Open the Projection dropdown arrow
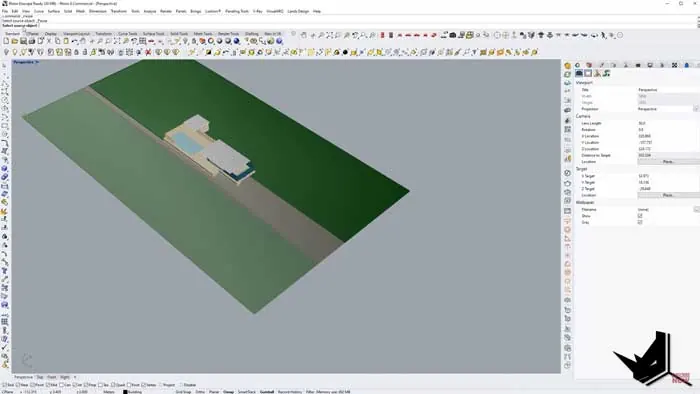Screen dimensions: 700x394 point(696,109)
